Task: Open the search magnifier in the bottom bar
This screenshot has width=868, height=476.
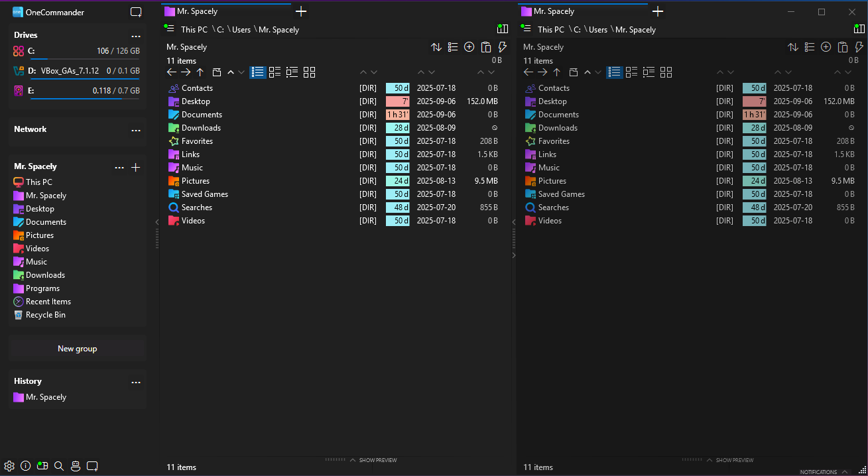Action: coord(59,466)
